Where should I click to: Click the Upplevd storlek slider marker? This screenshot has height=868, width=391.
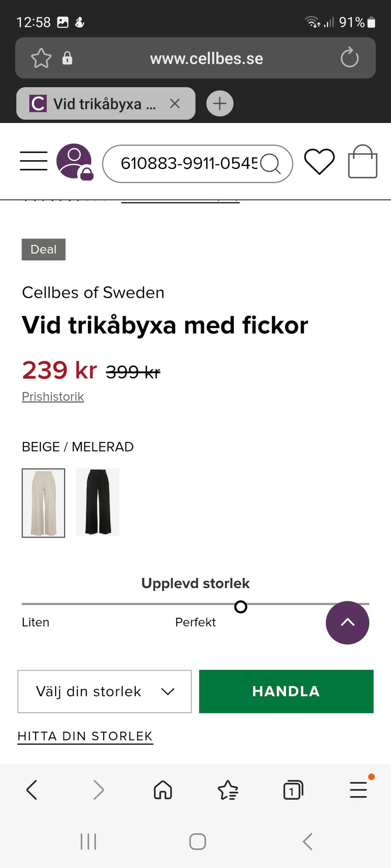click(x=241, y=607)
